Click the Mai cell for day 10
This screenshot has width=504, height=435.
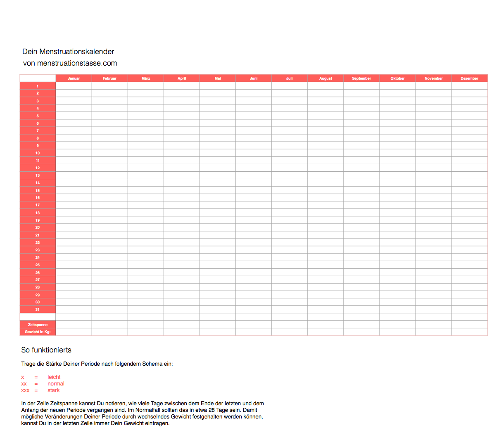(218, 153)
